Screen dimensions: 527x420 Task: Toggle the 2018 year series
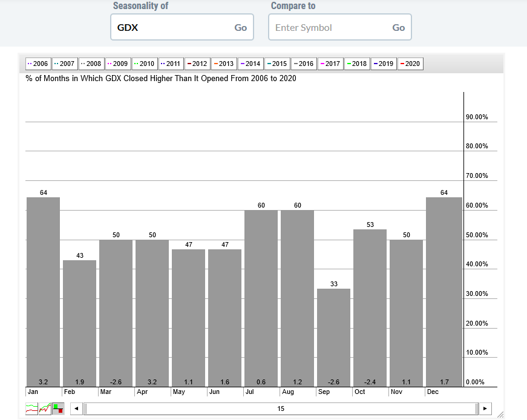(356, 64)
